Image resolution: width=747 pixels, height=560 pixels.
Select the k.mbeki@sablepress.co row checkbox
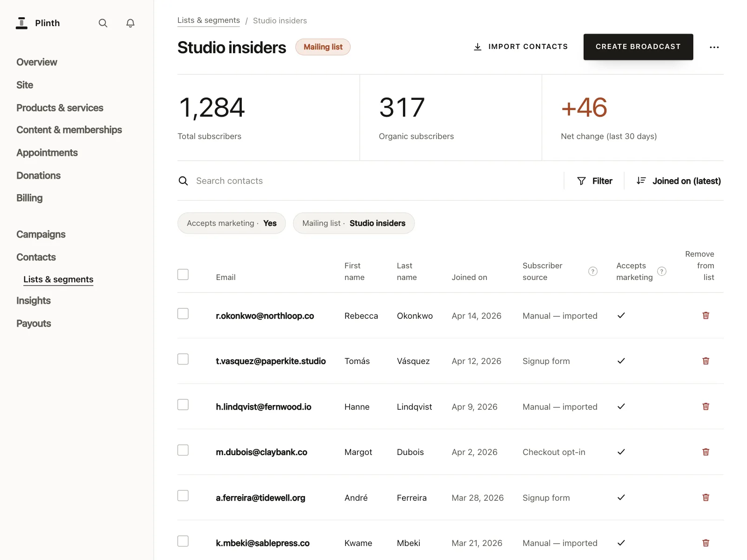[183, 541]
